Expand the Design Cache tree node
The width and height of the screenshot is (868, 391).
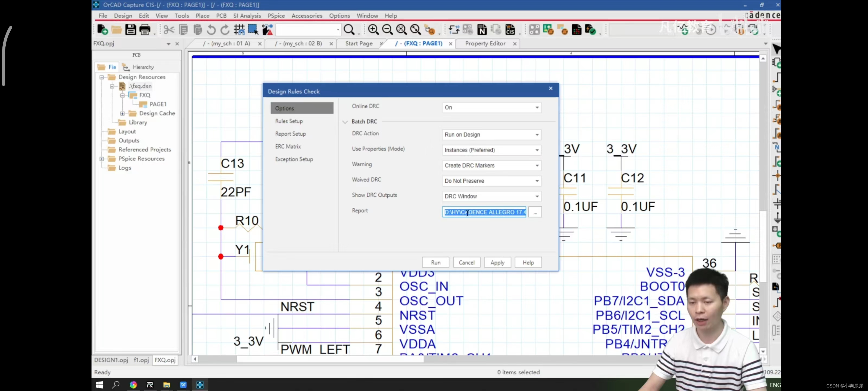pos(122,113)
